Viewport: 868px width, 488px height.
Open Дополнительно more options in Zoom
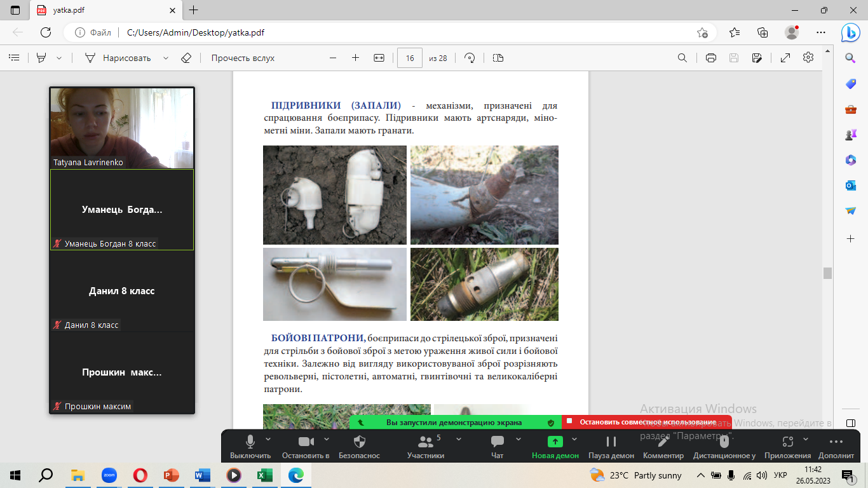coord(836,447)
